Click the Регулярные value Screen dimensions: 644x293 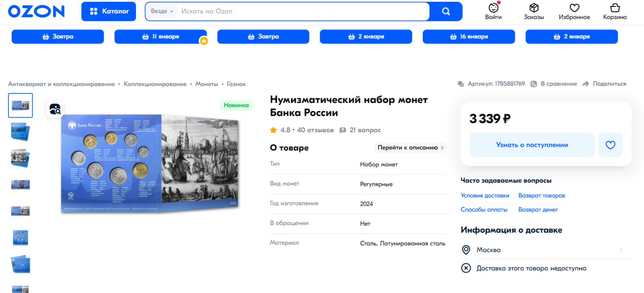(376, 184)
